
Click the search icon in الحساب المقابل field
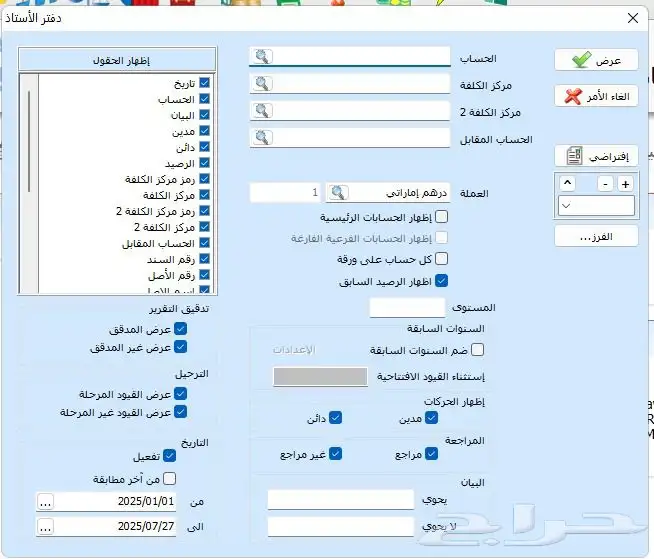coord(262,137)
